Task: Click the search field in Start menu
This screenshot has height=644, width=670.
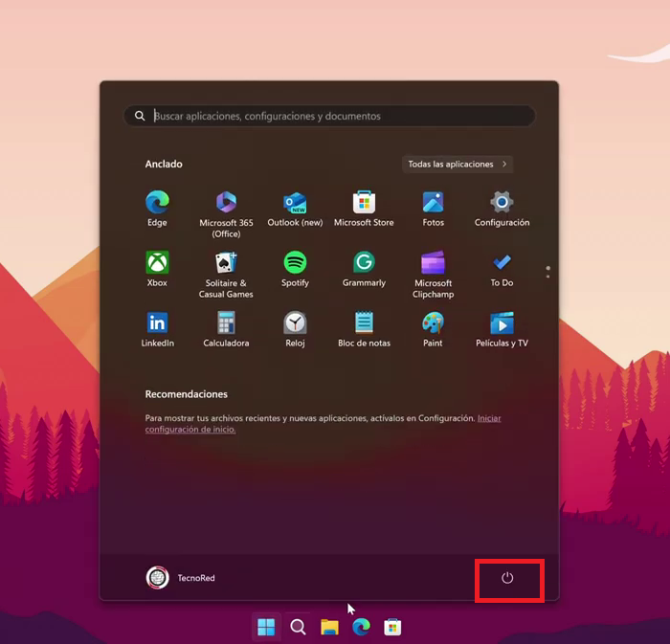Action: 329,116
